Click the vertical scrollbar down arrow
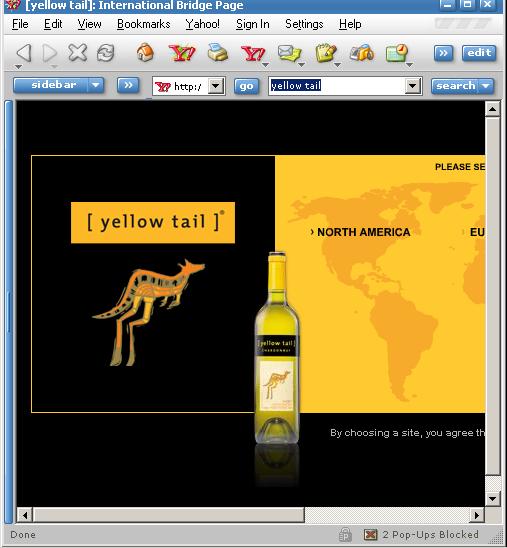 [492, 499]
